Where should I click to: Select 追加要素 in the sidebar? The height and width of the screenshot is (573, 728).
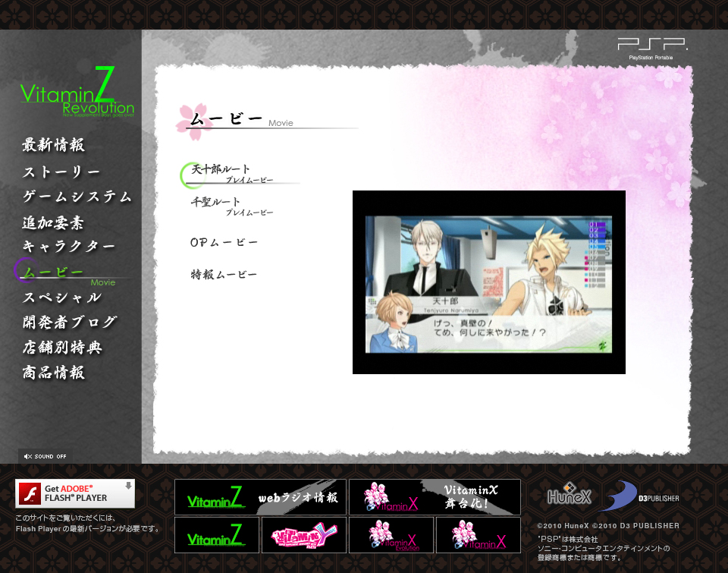point(53,222)
